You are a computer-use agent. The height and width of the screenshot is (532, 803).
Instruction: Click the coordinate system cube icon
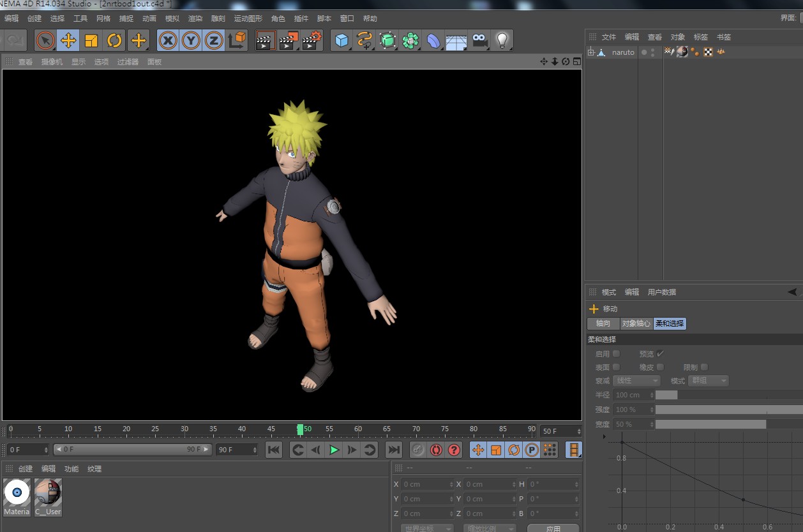click(237, 41)
